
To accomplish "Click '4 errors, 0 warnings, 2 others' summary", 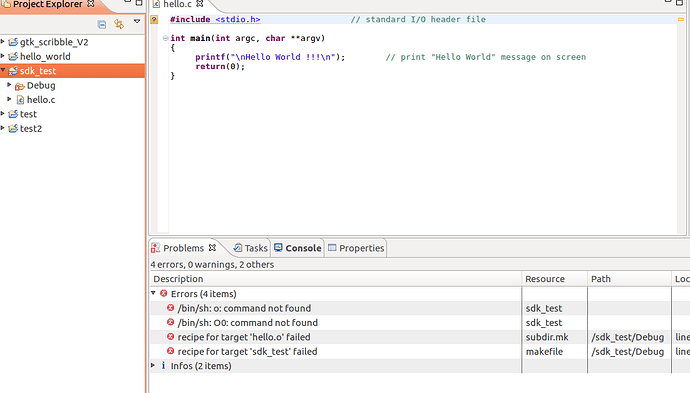I will pos(212,264).
